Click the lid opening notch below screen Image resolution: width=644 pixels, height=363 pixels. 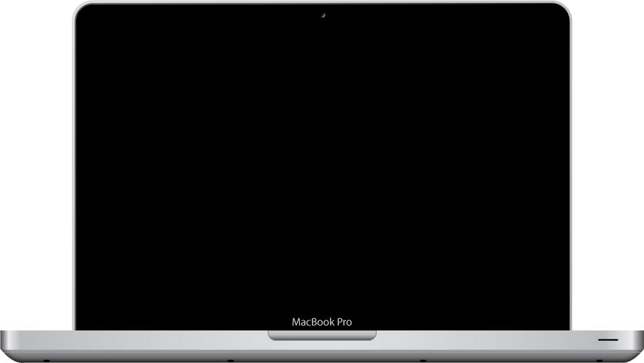322,335
